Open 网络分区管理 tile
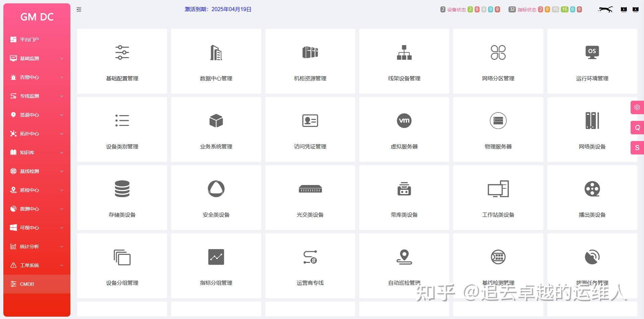The image size is (644, 319). [498, 61]
